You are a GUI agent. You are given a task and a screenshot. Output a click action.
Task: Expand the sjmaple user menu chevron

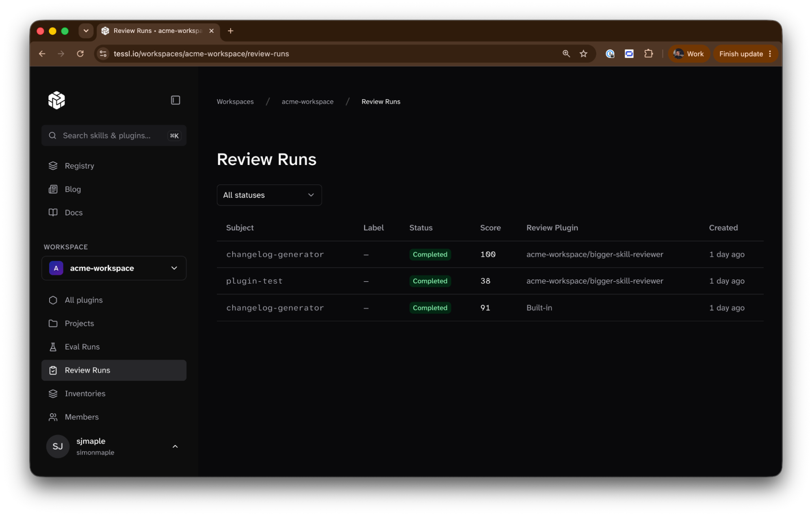pos(175,447)
